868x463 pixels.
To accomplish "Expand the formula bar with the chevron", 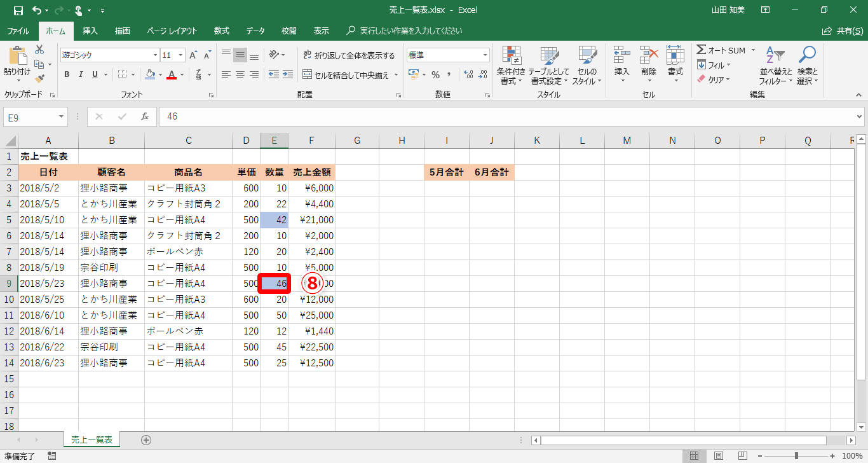I will pyautogui.click(x=860, y=116).
